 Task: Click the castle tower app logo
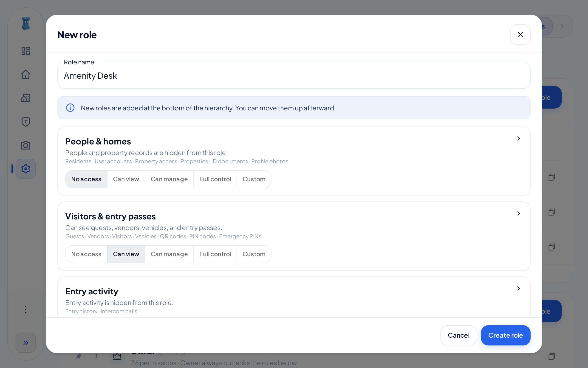point(25,23)
